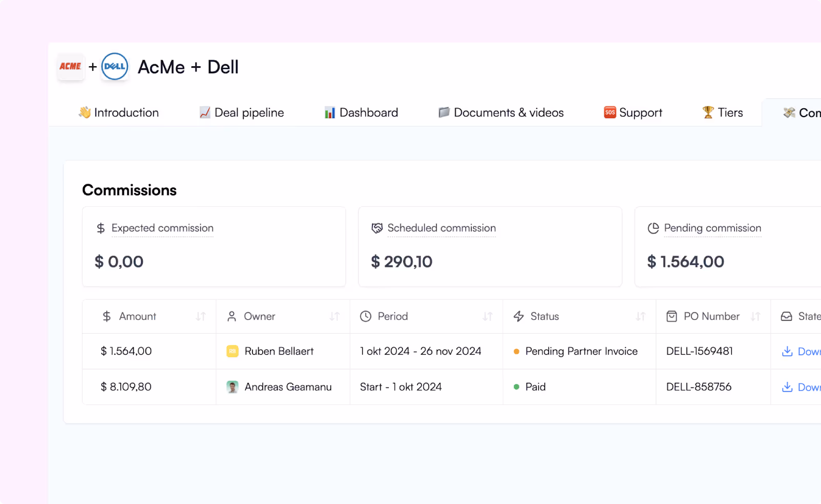821x504 pixels.
Task: Click the dollar icon in Expected commission
Action: pos(101,228)
